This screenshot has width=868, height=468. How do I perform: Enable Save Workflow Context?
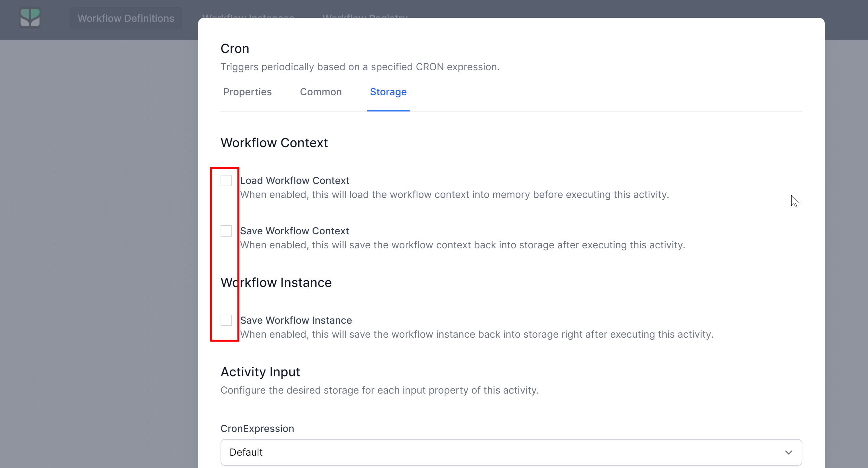[x=226, y=231]
